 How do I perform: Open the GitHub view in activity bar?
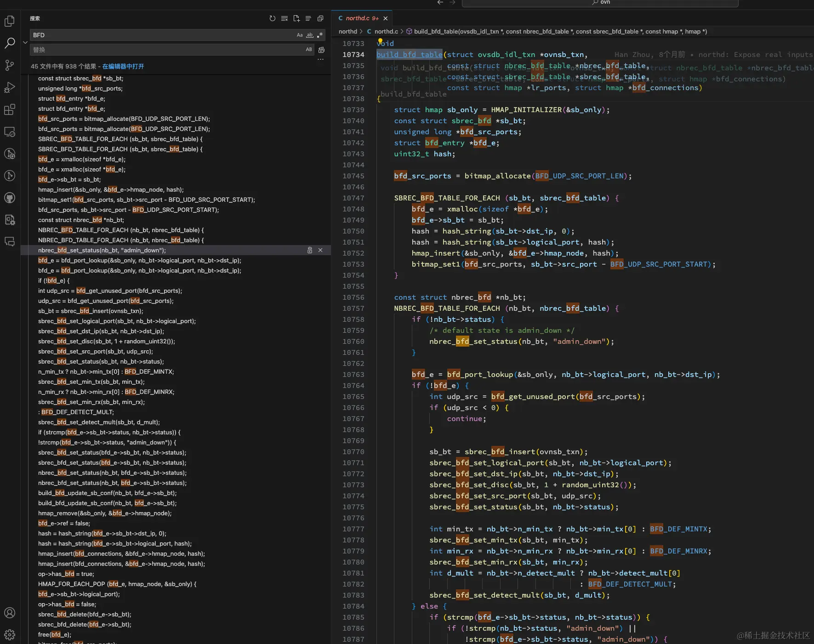click(x=10, y=198)
